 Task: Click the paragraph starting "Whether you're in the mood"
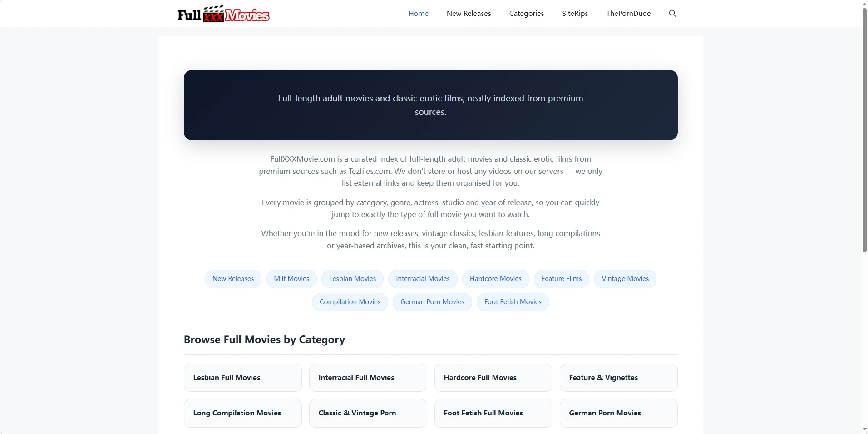(x=430, y=240)
